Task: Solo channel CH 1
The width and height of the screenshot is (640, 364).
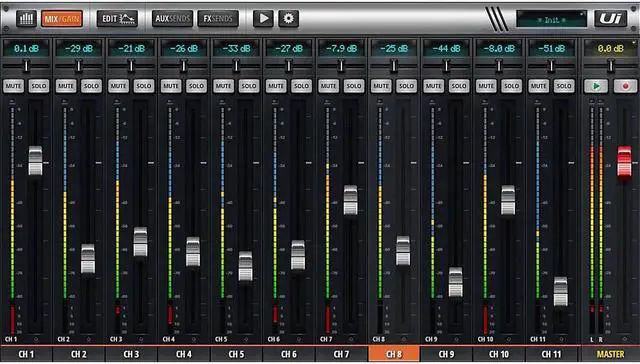Action: coord(39,86)
